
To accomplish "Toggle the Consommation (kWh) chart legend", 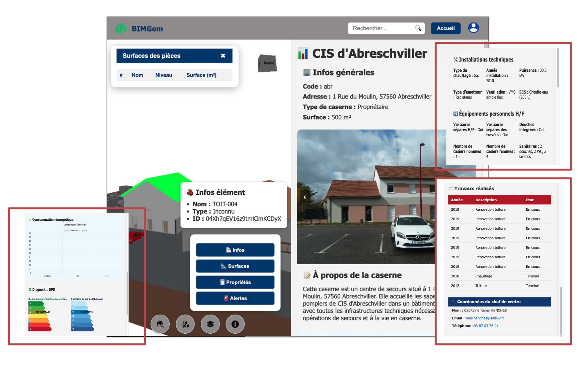I will click(75, 230).
